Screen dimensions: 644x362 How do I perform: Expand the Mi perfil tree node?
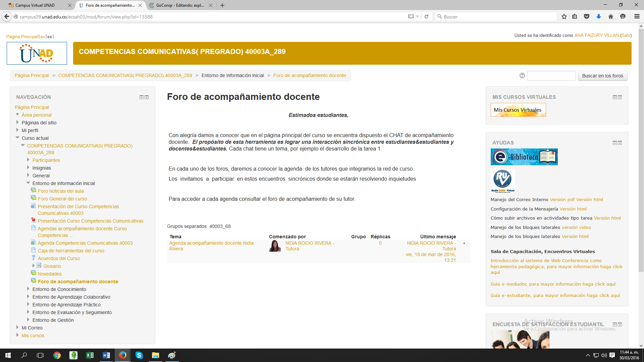tap(17, 130)
